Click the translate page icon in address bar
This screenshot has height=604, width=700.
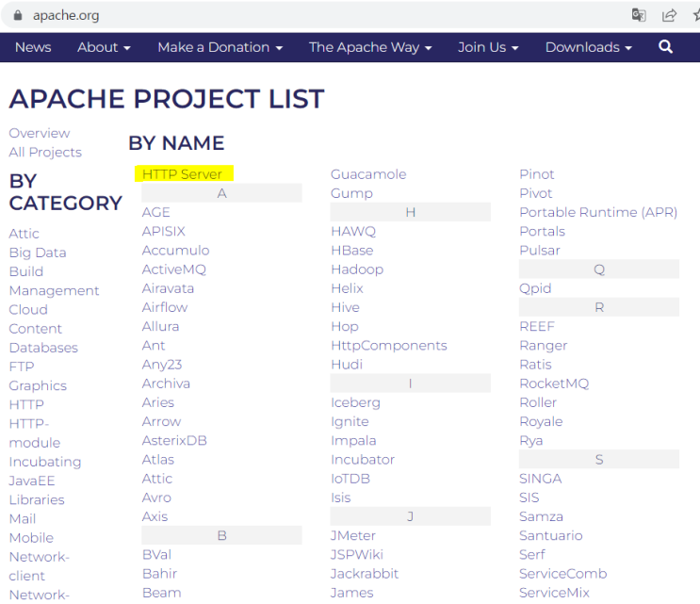point(639,15)
